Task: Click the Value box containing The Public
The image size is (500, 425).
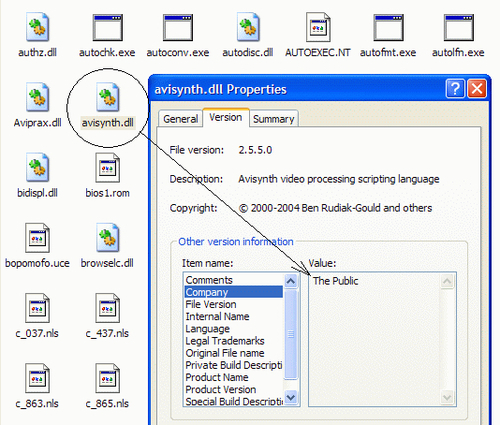Action: click(x=382, y=339)
